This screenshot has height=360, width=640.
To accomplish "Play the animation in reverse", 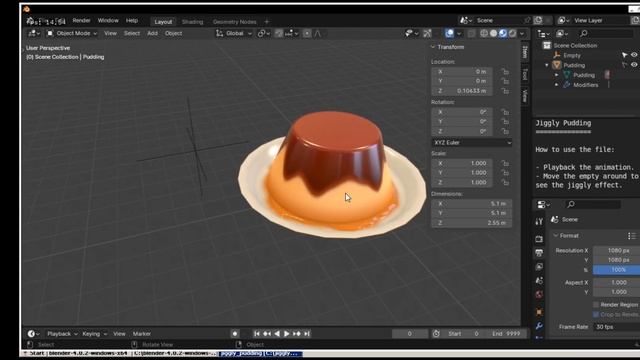I will coord(277,334).
